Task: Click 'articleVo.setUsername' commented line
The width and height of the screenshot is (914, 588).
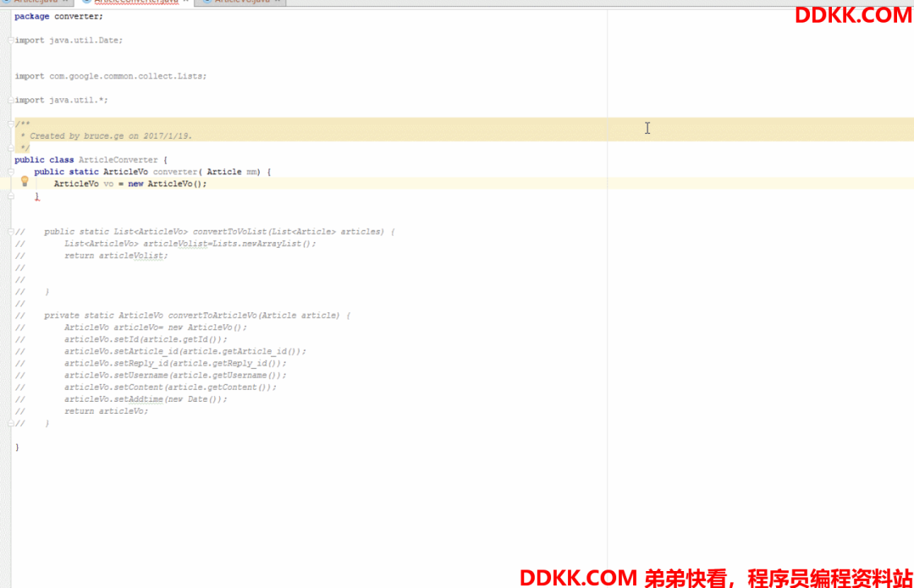Action: 175,376
